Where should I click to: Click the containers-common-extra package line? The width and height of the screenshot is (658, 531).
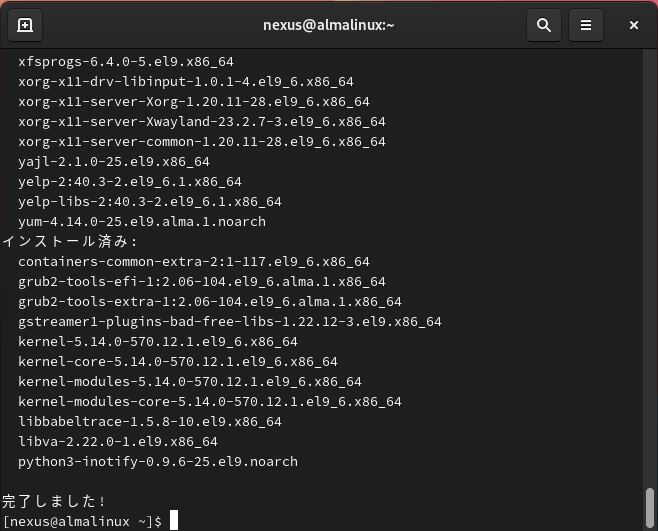pos(194,261)
